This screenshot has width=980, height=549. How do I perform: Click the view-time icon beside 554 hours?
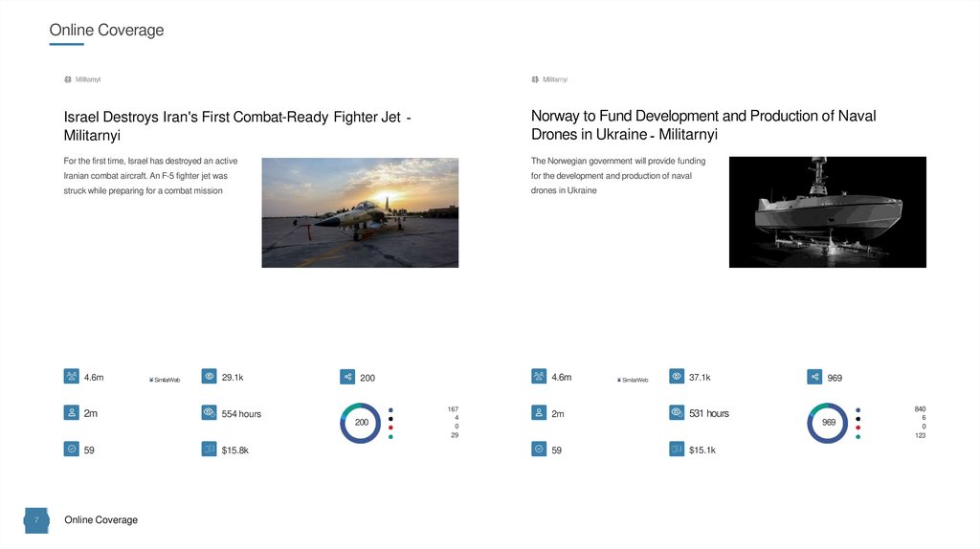point(209,412)
